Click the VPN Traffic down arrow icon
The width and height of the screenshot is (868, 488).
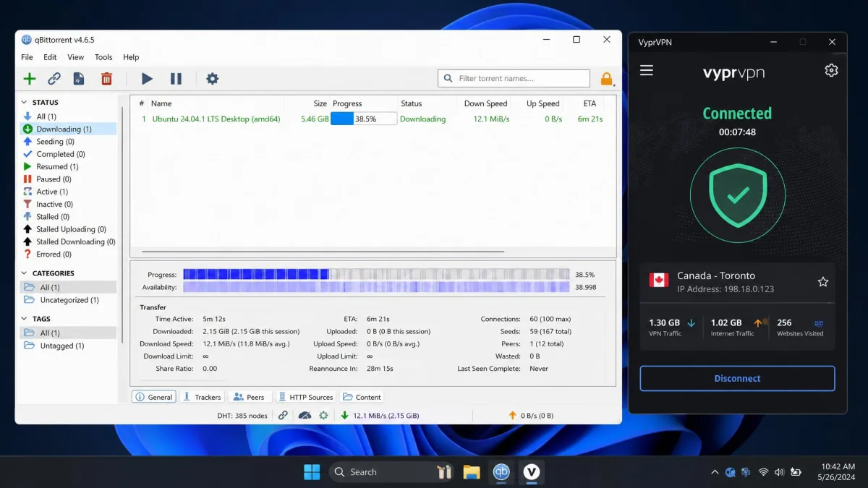click(692, 323)
